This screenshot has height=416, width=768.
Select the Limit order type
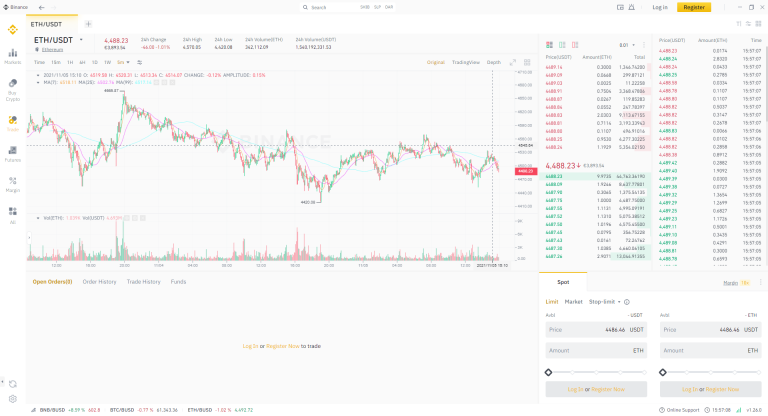click(552, 302)
